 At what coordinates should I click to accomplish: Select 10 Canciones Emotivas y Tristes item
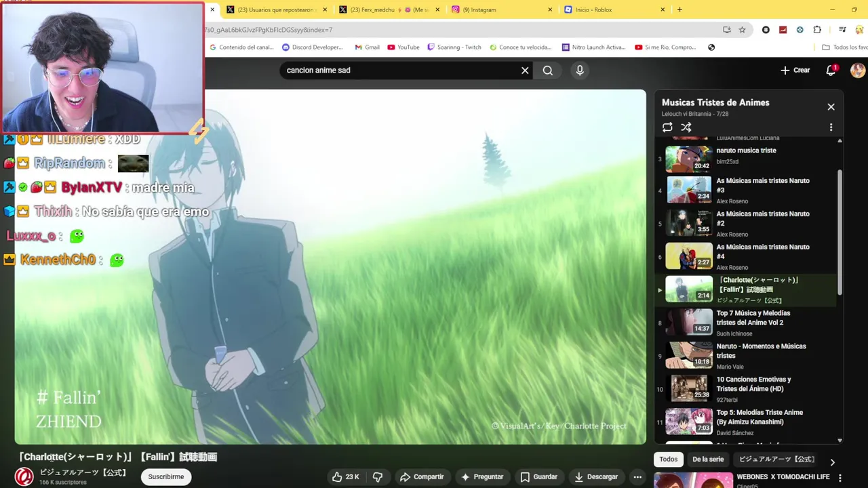click(x=746, y=389)
